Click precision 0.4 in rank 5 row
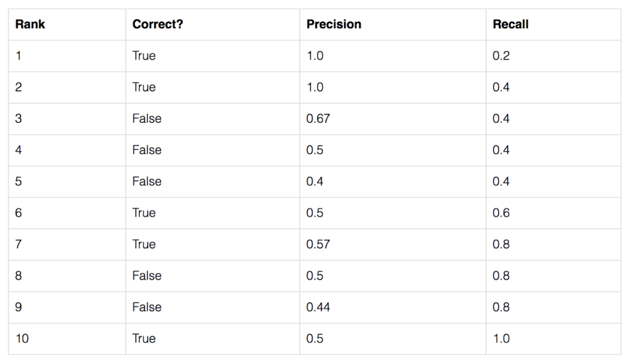 [314, 181]
